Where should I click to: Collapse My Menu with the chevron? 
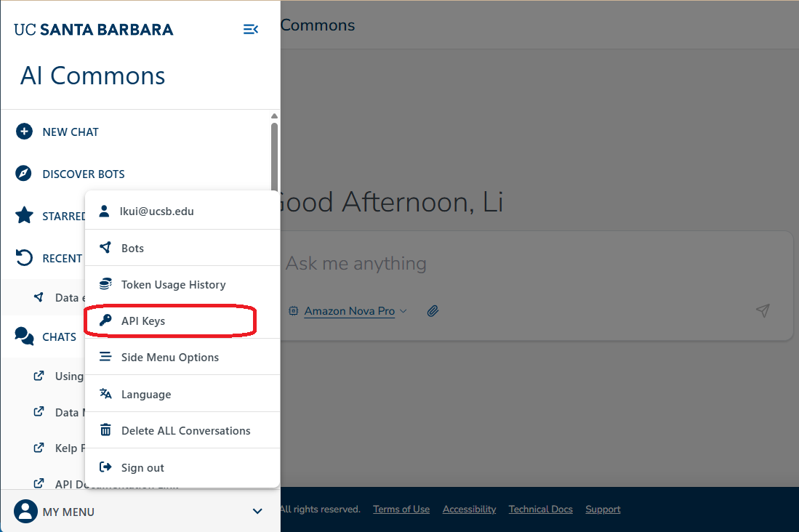point(257,511)
